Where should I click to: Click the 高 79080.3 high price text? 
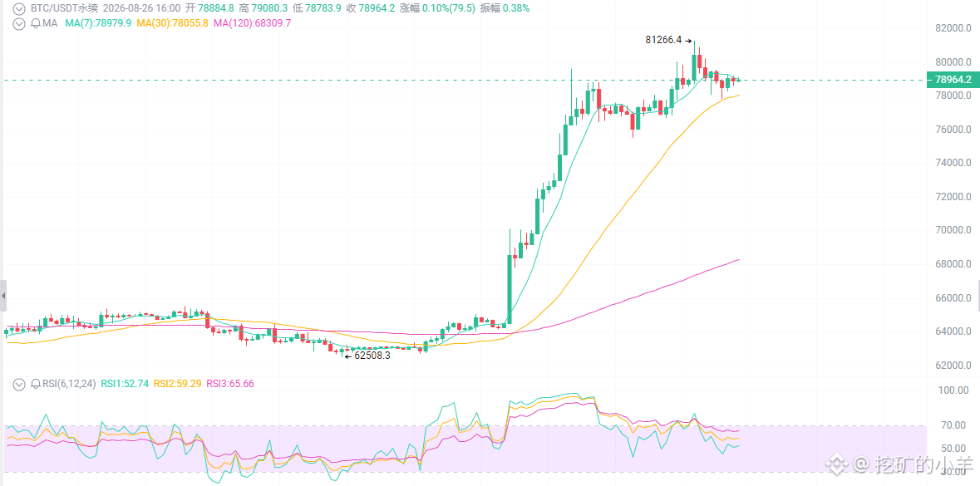263,9
